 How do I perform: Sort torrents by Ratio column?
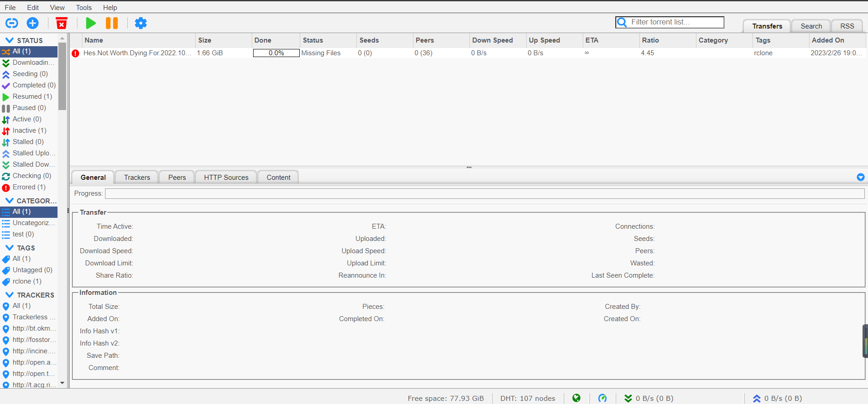(x=667, y=40)
